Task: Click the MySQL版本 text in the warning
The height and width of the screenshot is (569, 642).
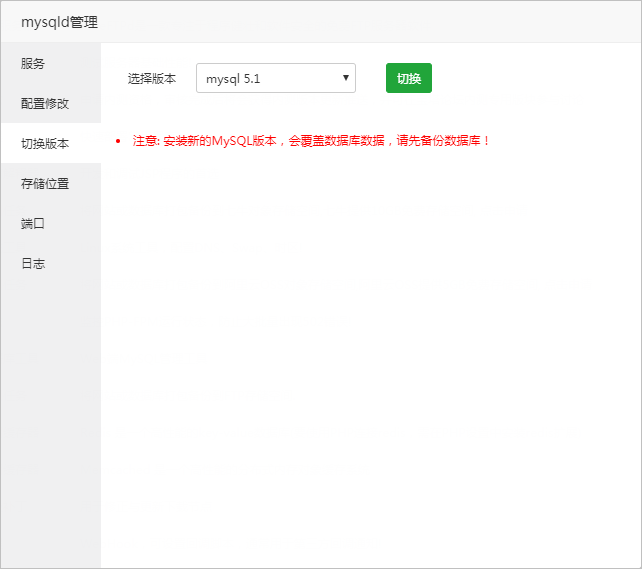Action: click(x=244, y=141)
